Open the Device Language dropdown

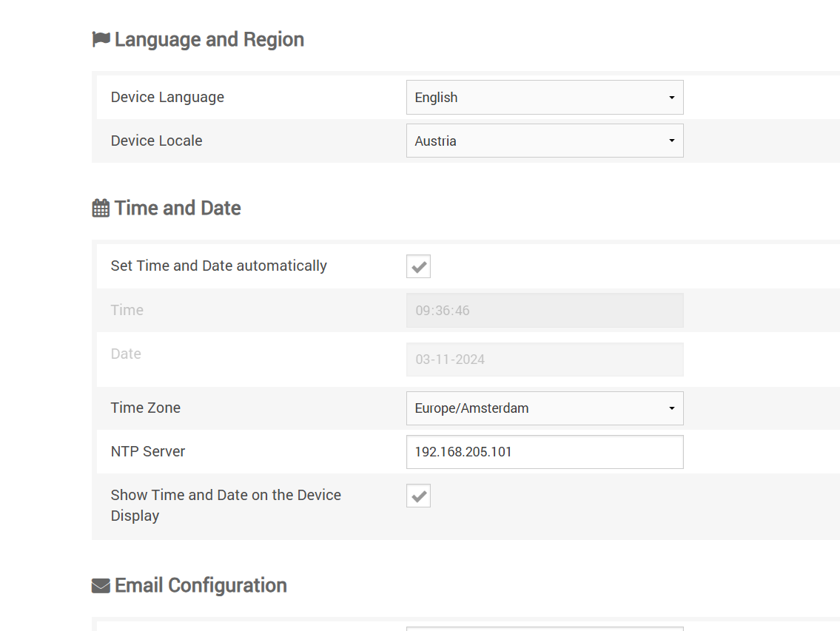(544, 98)
